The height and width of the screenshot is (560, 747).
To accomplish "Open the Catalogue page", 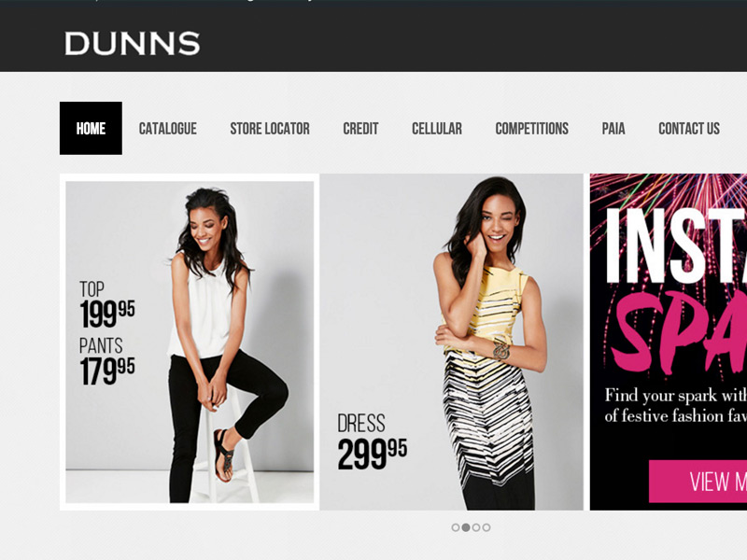I will pyautogui.click(x=168, y=129).
